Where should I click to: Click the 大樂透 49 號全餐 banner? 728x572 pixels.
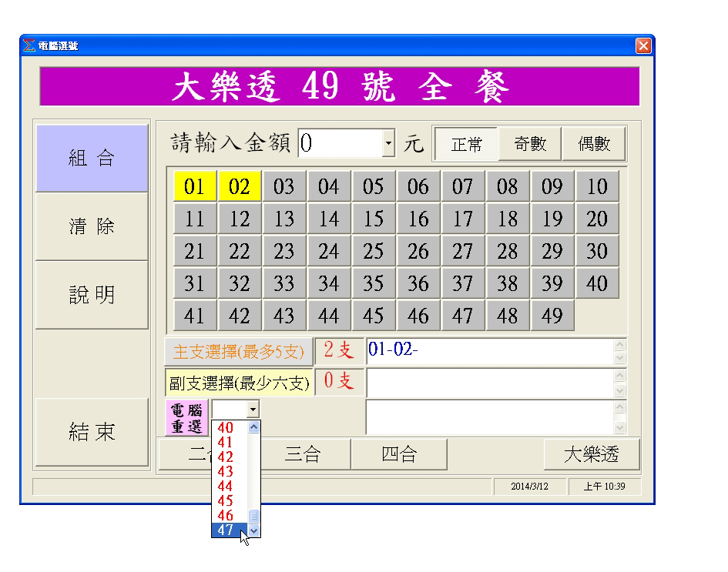pos(340,86)
